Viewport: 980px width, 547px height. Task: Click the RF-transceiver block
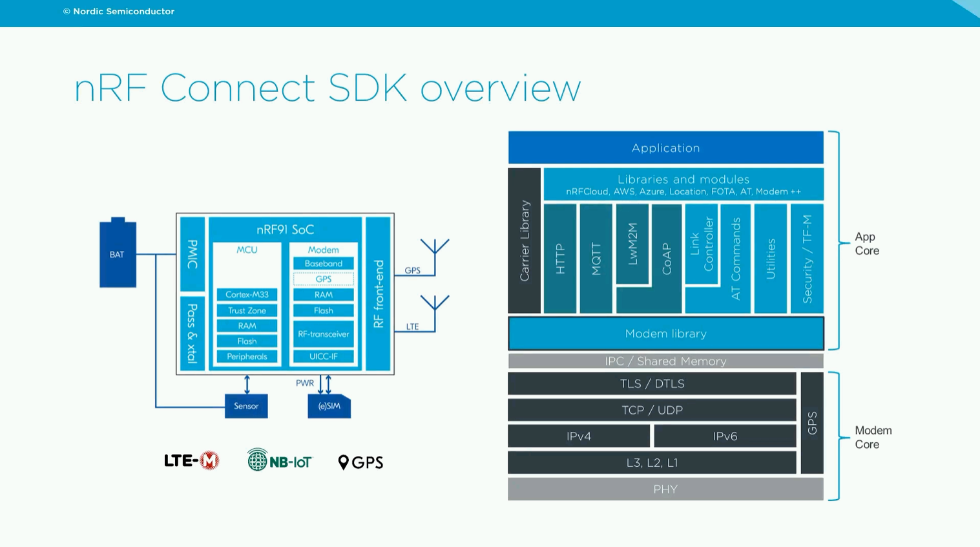coord(324,334)
